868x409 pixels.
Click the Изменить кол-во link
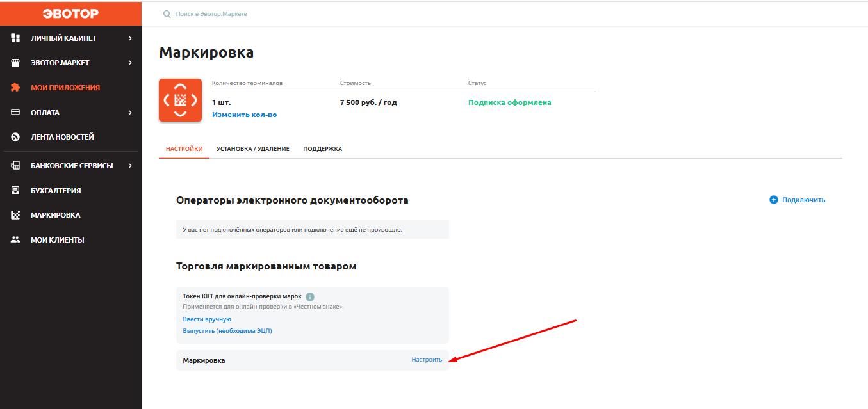244,115
